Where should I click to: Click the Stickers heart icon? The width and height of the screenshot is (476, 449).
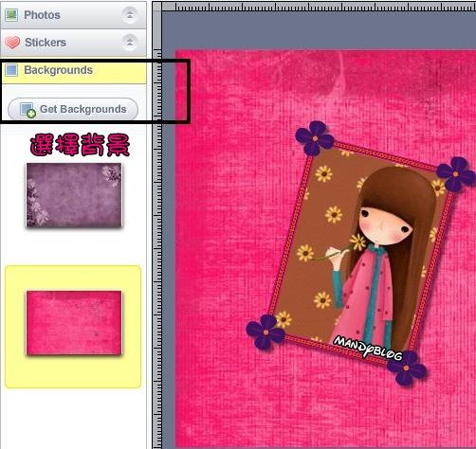pos(12,43)
